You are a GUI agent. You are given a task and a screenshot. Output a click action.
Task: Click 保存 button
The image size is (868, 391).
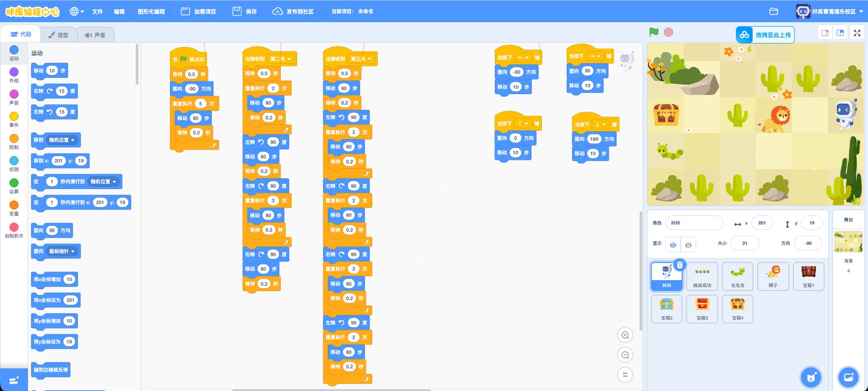[245, 11]
